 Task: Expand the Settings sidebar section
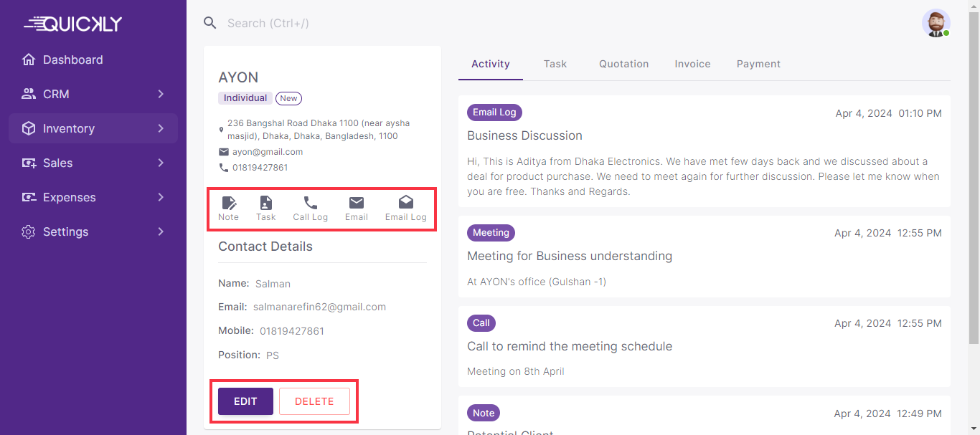[x=93, y=231]
